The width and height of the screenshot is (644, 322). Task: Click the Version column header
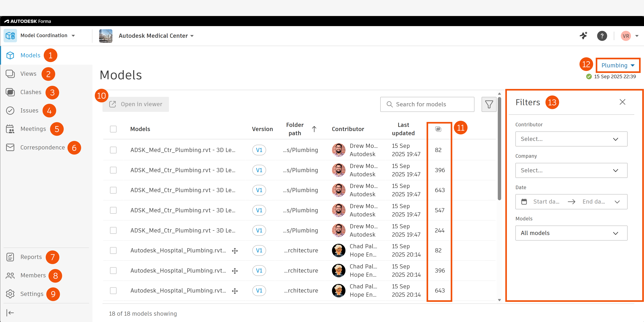262,129
